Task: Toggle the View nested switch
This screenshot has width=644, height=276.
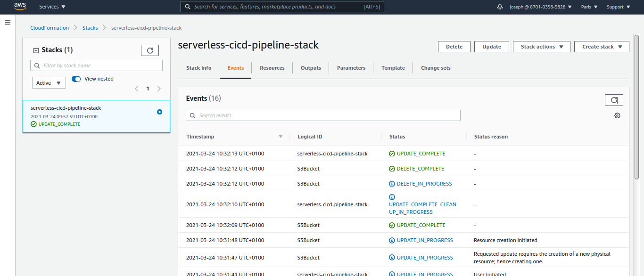Action: [x=76, y=79]
